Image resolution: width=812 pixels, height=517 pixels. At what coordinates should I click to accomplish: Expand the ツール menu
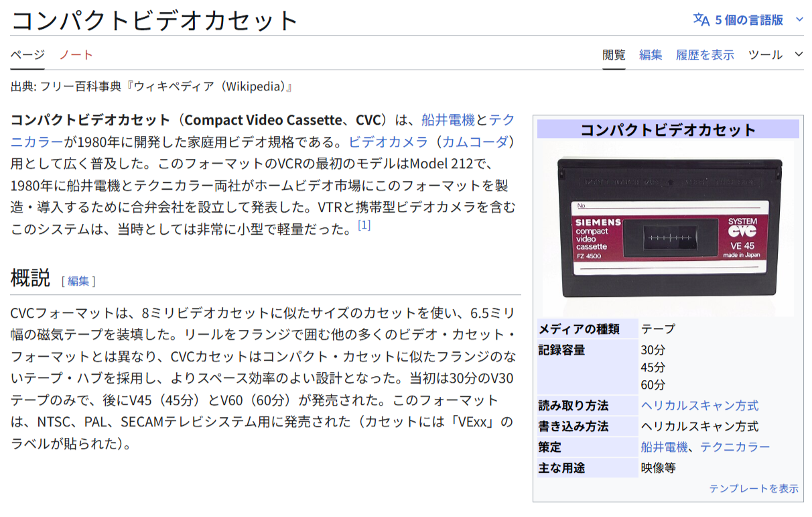(774, 55)
